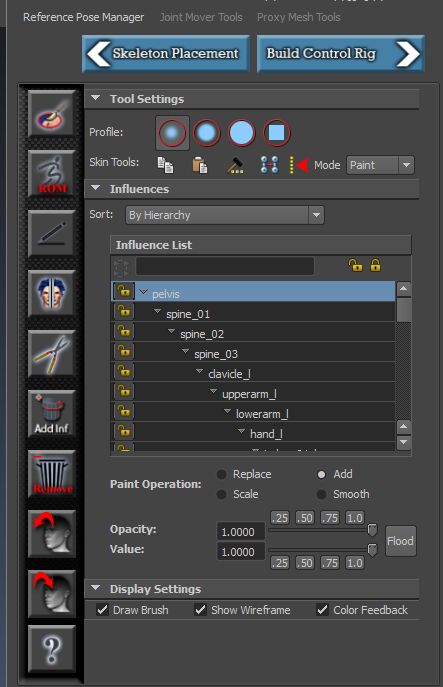This screenshot has height=687, width=443.
Task: Go back to Skeleton Placement
Action: click(x=166, y=53)
